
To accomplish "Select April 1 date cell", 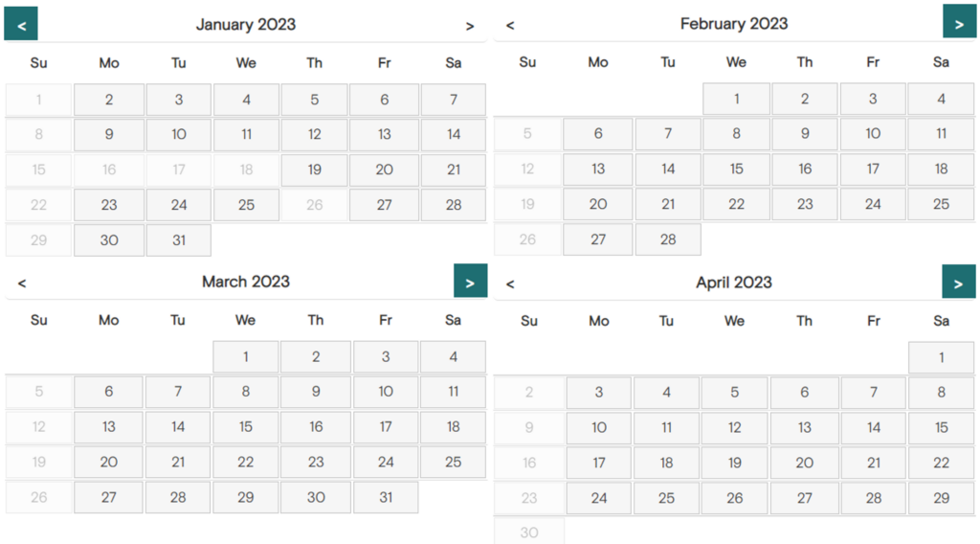I will [x=942, y=357].
